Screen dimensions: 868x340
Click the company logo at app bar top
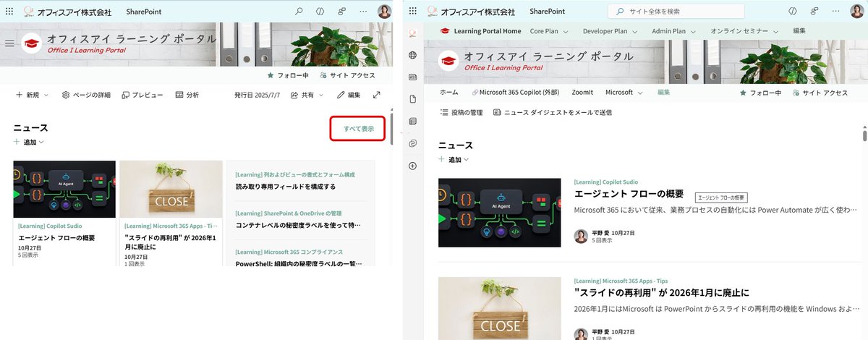pos(413,33)
